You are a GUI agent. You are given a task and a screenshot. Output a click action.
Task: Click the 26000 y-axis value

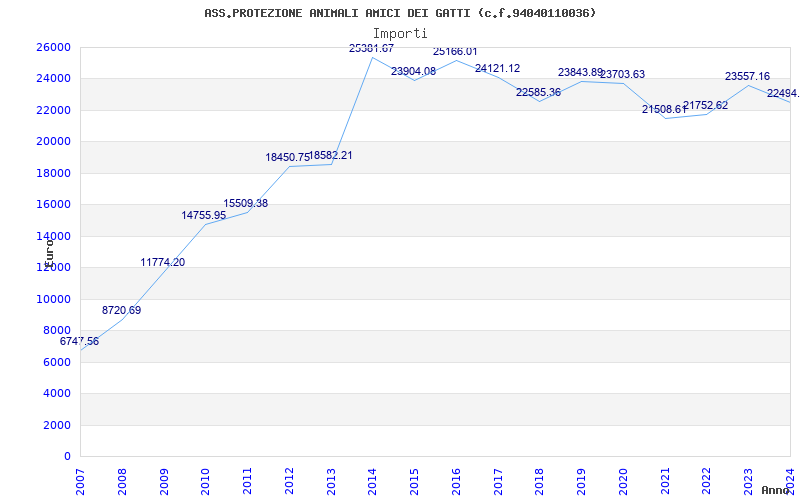click(53, 47)
